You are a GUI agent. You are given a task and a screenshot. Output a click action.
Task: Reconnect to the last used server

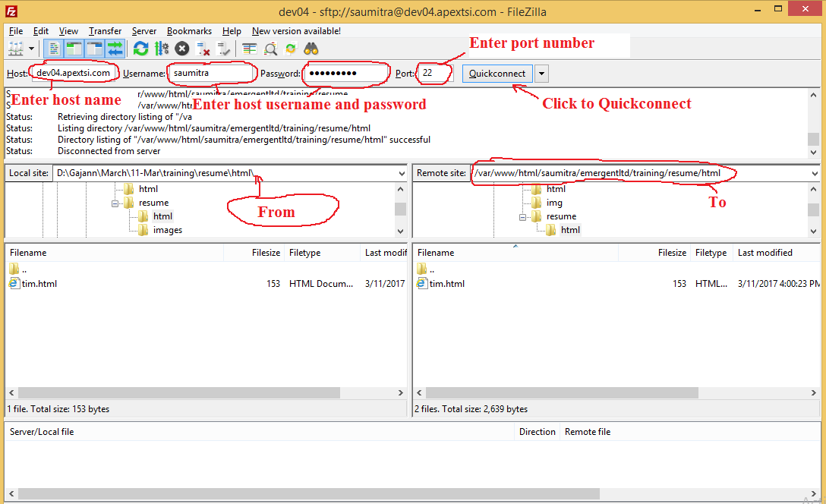pyautogui.click(x=223, y=49)
